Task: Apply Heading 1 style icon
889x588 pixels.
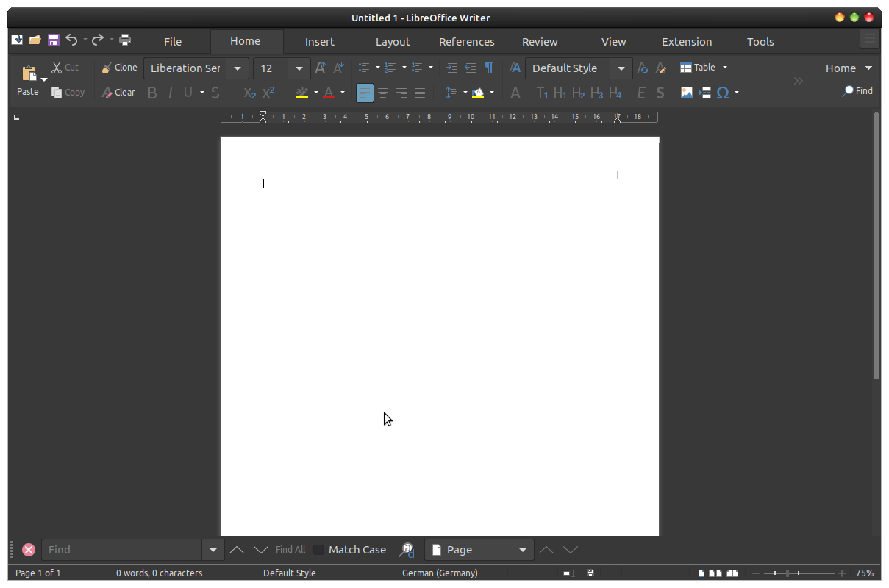Action: [x=560, y=93]
